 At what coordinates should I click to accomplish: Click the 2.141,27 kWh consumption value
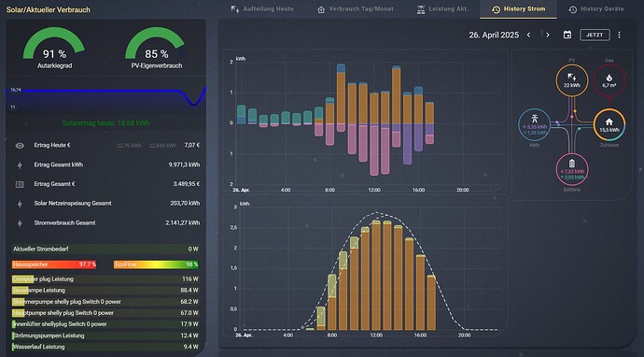pos(183,223)
